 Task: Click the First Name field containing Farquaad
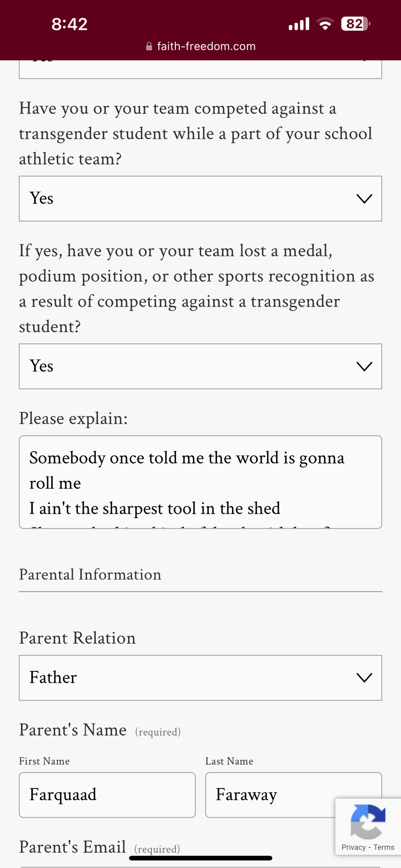point(107,795)
